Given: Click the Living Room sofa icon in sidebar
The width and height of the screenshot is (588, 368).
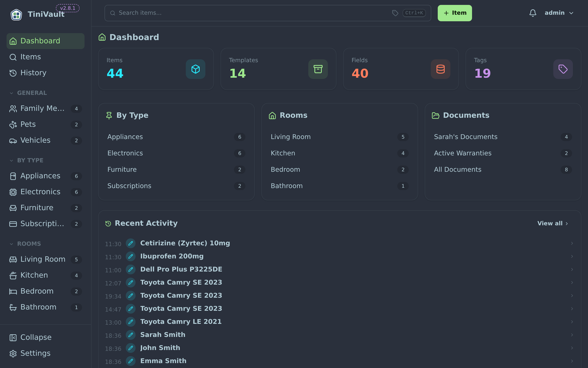Looking at the screenshot, I should pos(13,259).
